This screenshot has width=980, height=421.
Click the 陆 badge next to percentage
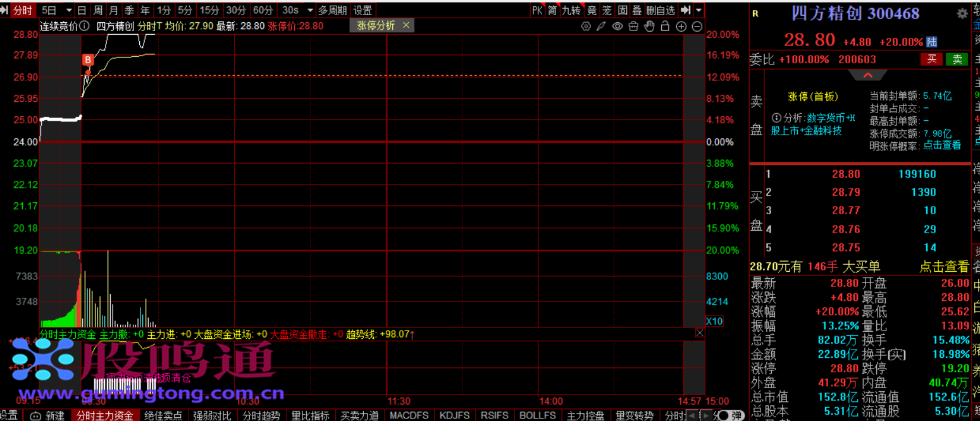coord(932,42)
